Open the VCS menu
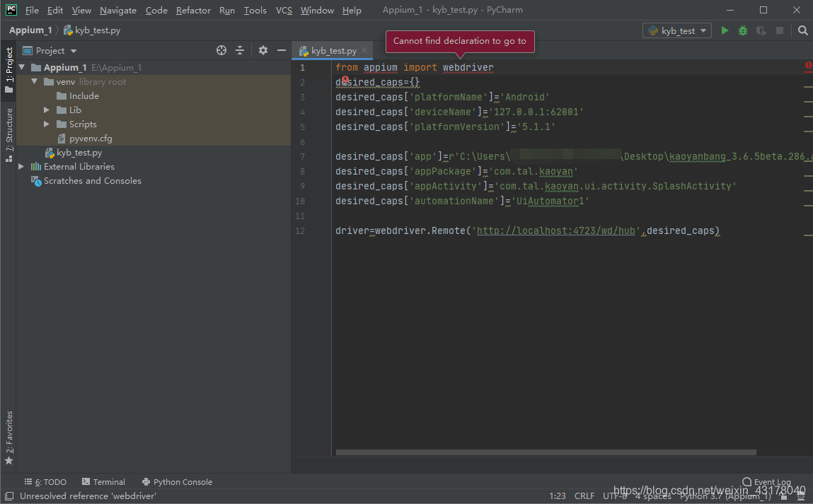 click(283, 10)
